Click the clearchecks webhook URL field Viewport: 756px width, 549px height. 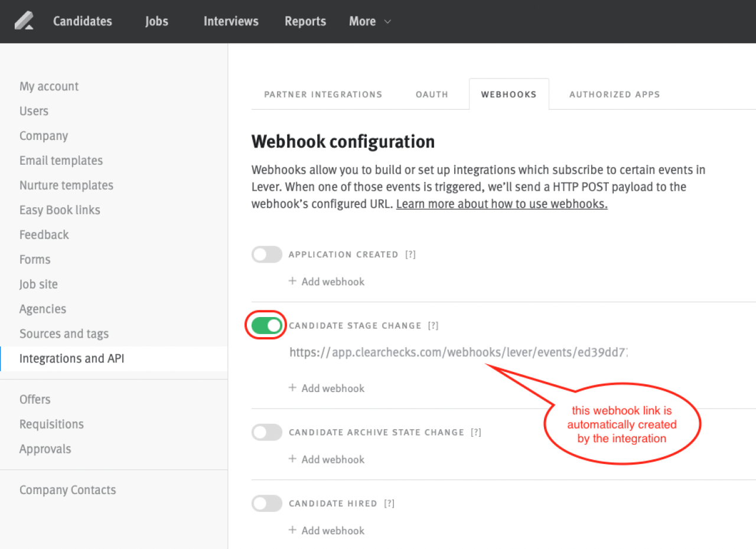point(458,353)
